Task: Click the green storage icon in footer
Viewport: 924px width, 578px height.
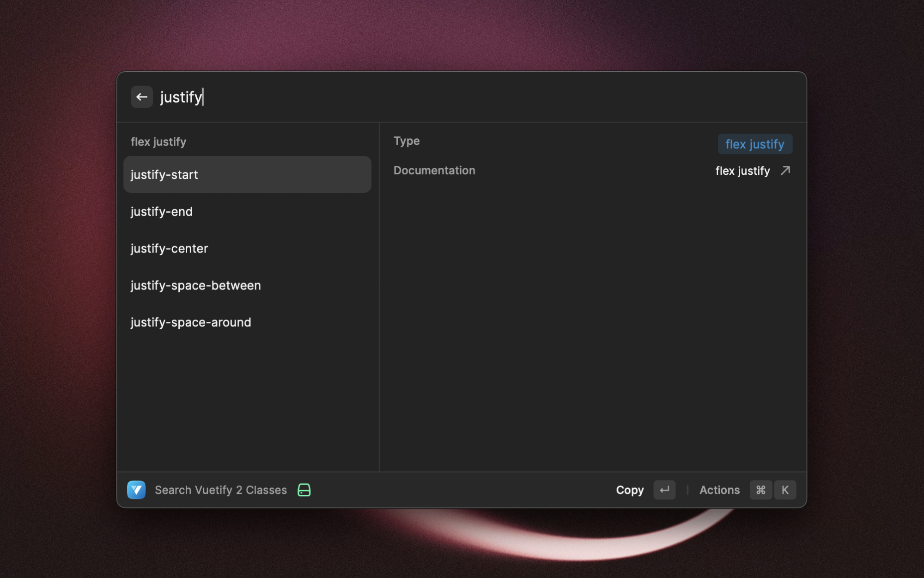Action: coord(304,490)
